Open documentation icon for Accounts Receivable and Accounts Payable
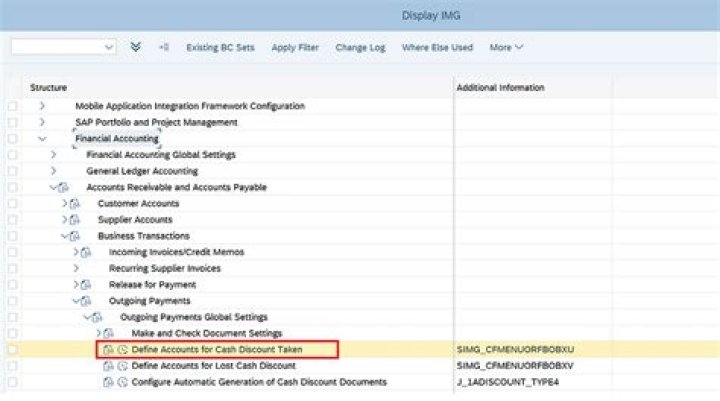This screenshot has height=401, width=720. 63,187
